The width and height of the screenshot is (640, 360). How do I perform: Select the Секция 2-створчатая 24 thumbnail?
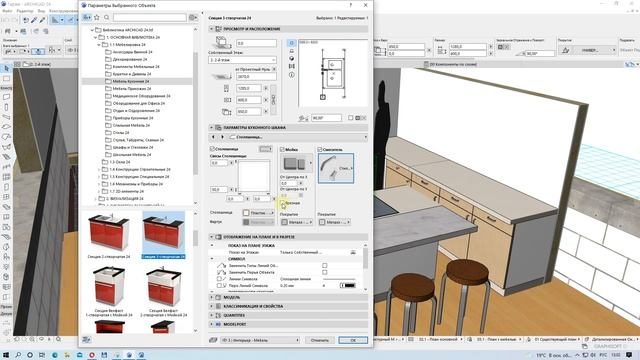pyautogui.click(x=109, y=236)
